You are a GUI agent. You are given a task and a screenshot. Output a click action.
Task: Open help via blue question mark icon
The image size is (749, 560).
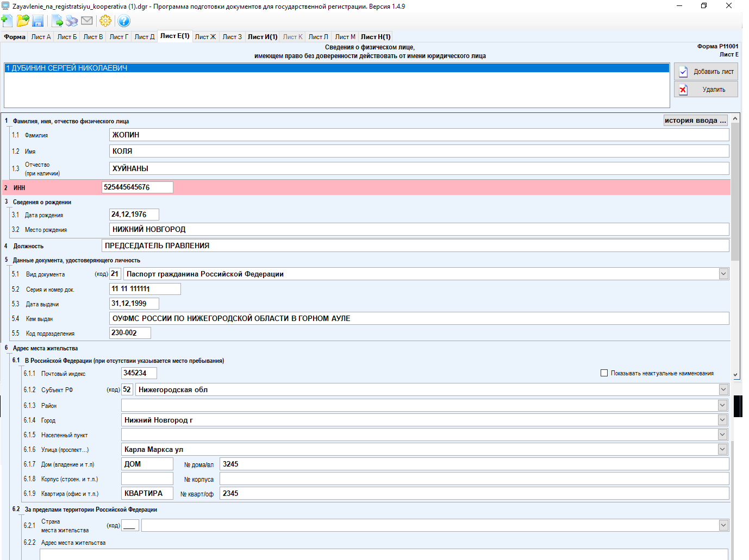[x=124, y=21]
